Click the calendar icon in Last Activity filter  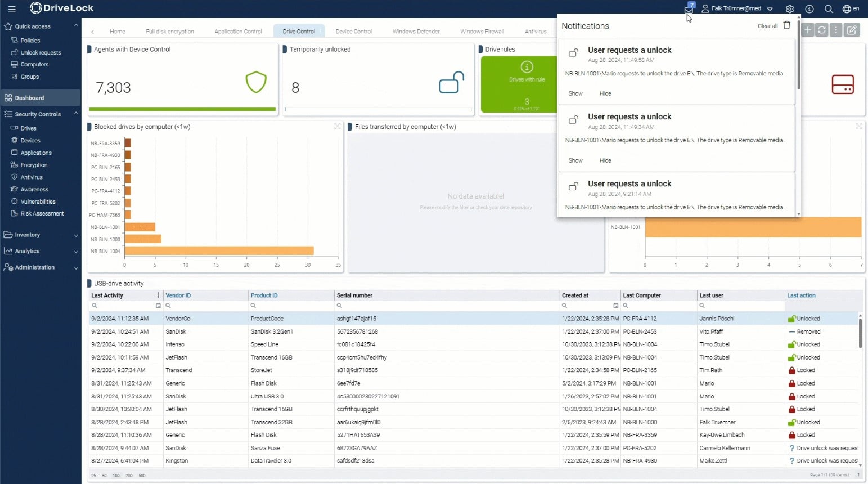coord(158,306)
